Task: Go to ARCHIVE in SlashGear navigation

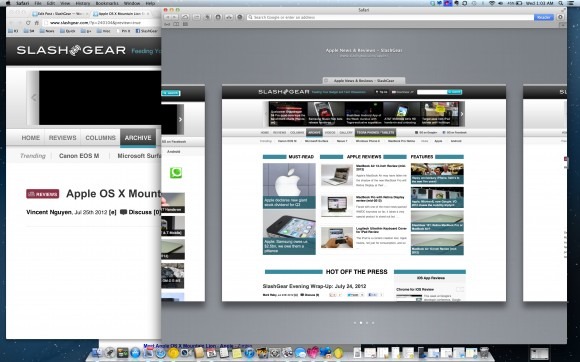Action: (x=138, y=138)
